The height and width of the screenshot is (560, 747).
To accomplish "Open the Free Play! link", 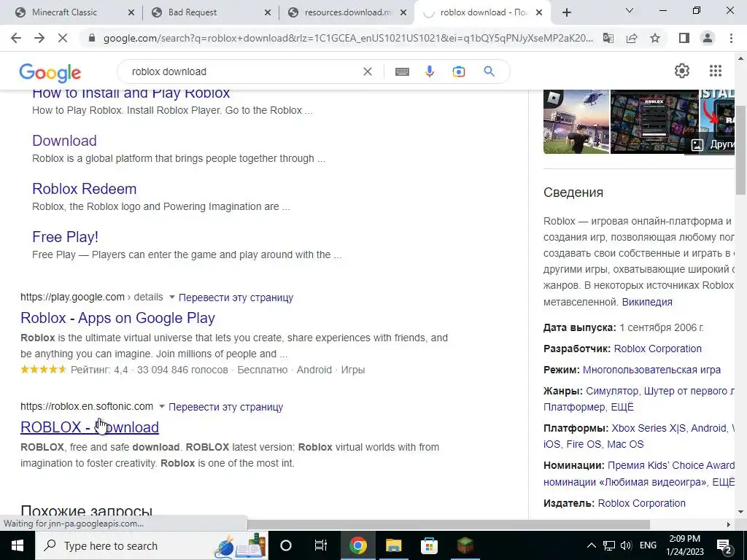I will tap(65, 237).
